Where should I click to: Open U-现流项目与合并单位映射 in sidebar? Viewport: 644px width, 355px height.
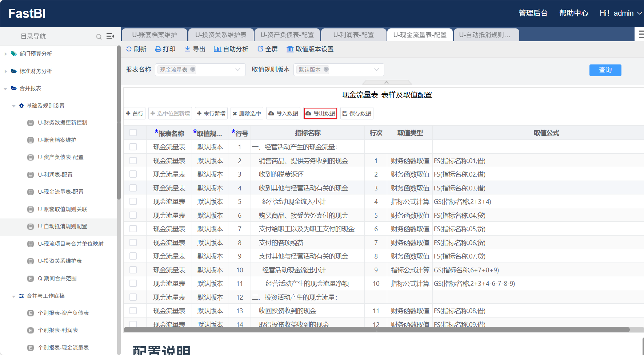pos(71,244)
